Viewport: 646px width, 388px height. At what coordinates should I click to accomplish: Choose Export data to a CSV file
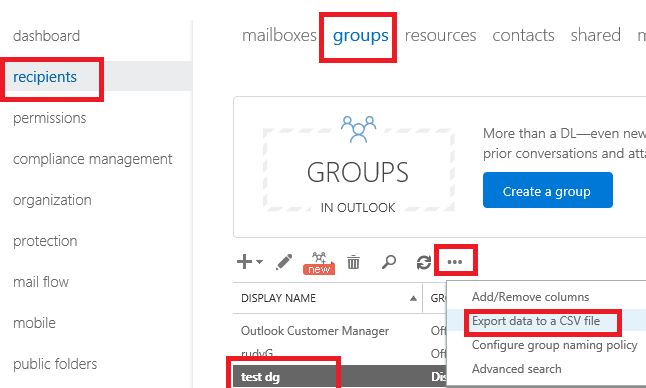(x=536, y=321)
